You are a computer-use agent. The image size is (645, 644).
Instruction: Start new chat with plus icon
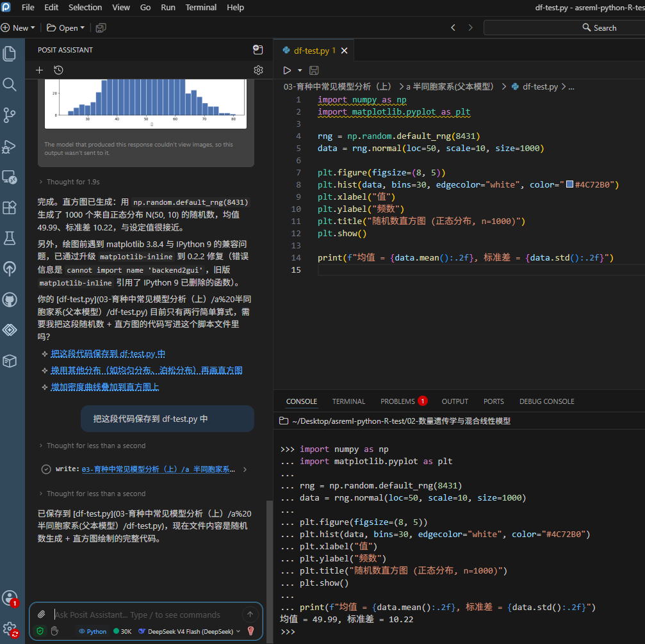[40, 70]
